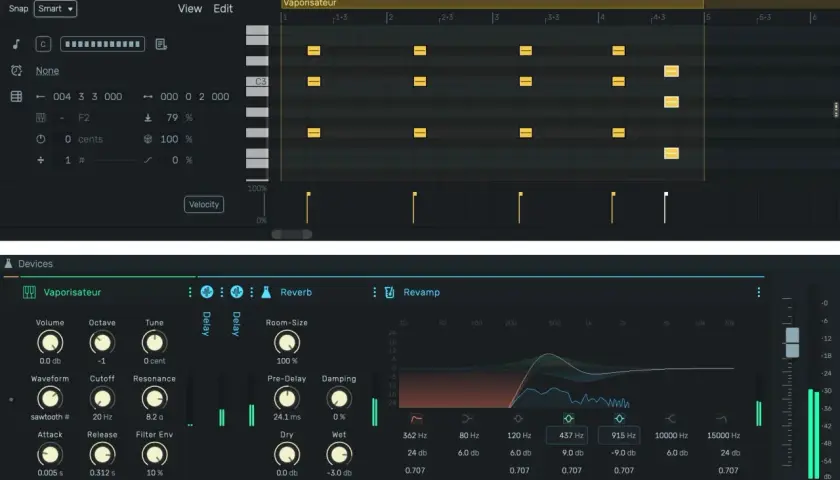Open the Reverb device options menu
Image resolution: width=840 pixels, height=480 pixels.
(x=374, y=292)
